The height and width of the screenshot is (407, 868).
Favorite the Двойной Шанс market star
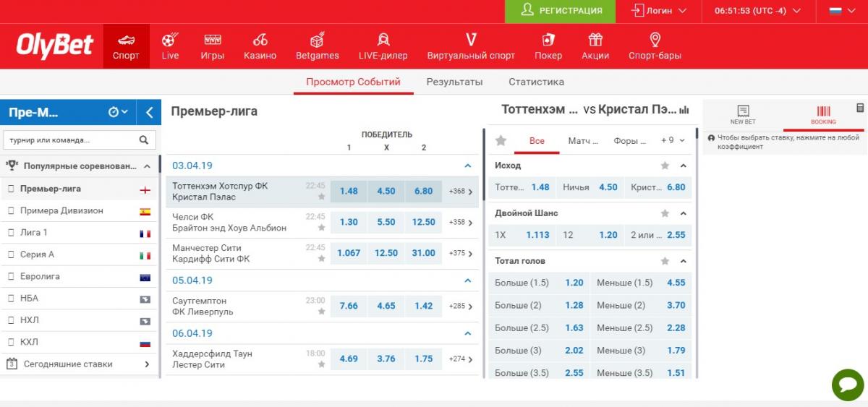tap(665, 213)
